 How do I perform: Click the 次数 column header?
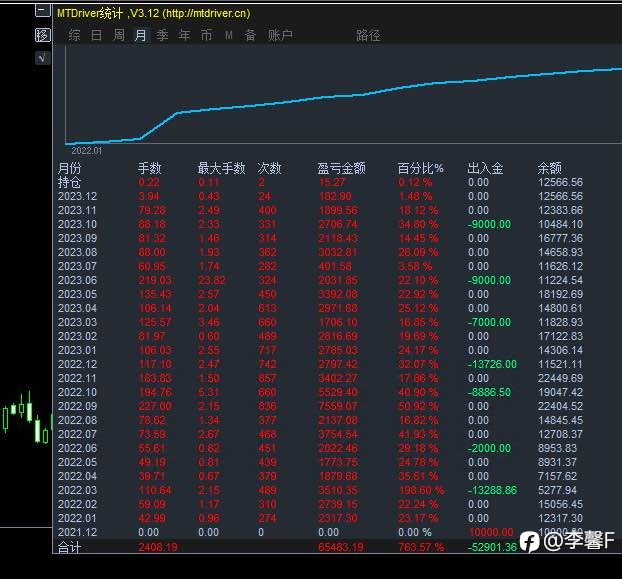click(270, 168)
